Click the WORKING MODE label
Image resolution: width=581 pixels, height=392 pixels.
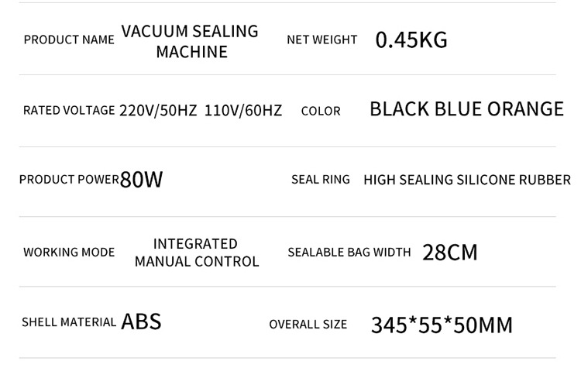click(x=69, y=253)
